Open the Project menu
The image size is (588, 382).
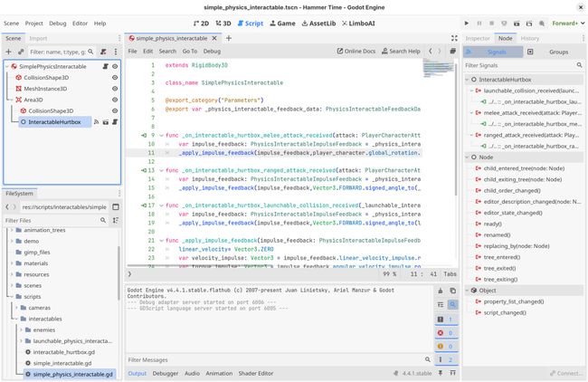point(33,24)
